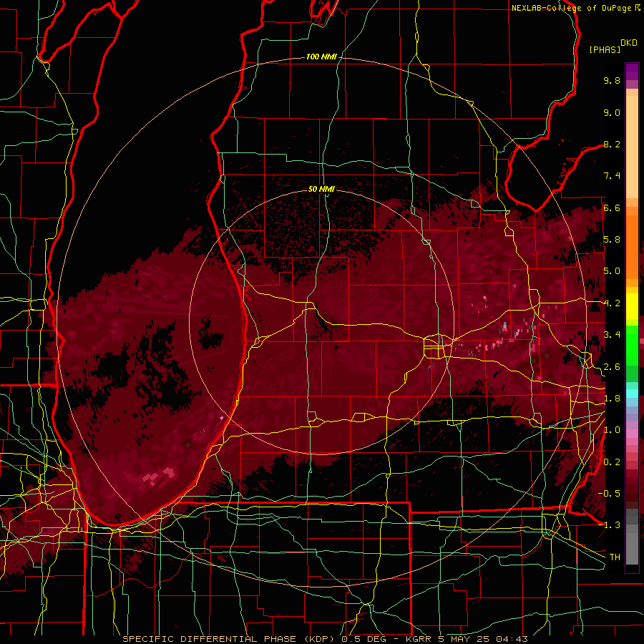The width and height of the screenshot is (644, 644).
Task: Click the 1.8 scale value
Action: point(612,399)
